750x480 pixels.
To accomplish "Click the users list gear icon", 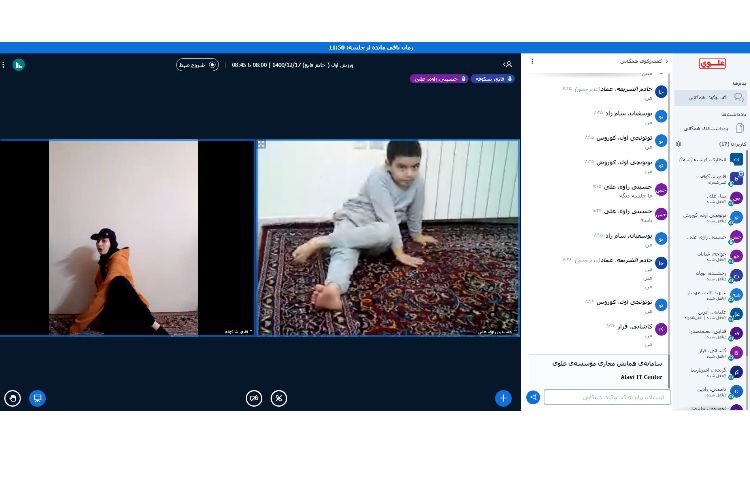I will (679, 144).
